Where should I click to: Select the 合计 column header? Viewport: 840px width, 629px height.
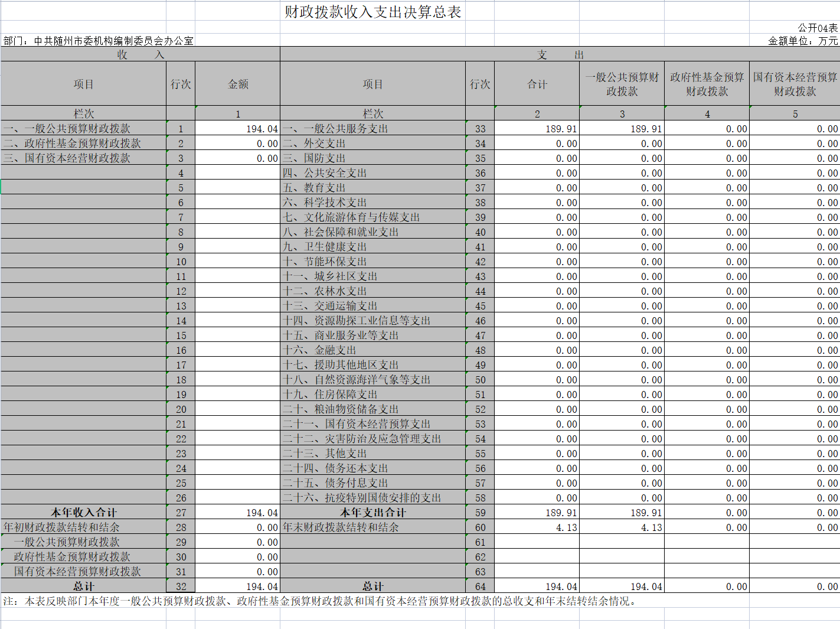point(537,84)
